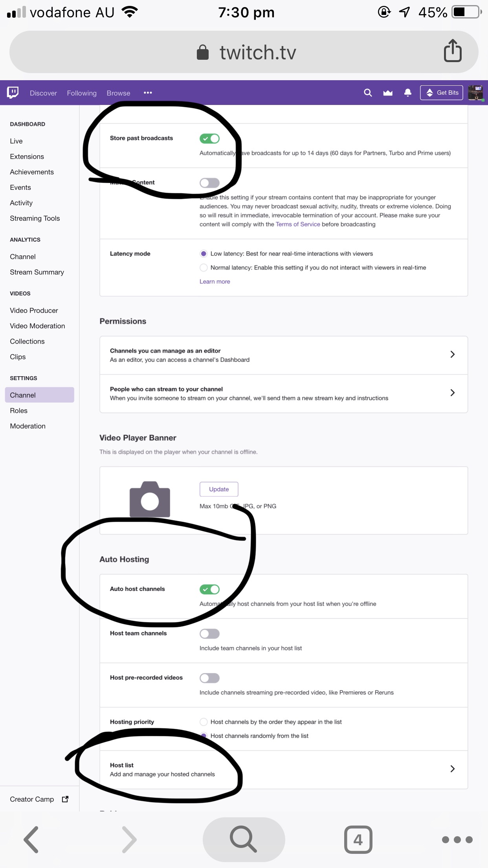Viewport: 488px width, 868px height.
Task: Open Video Producer in the sidebar
Action: pyautogui.click(x=34, y=311)
